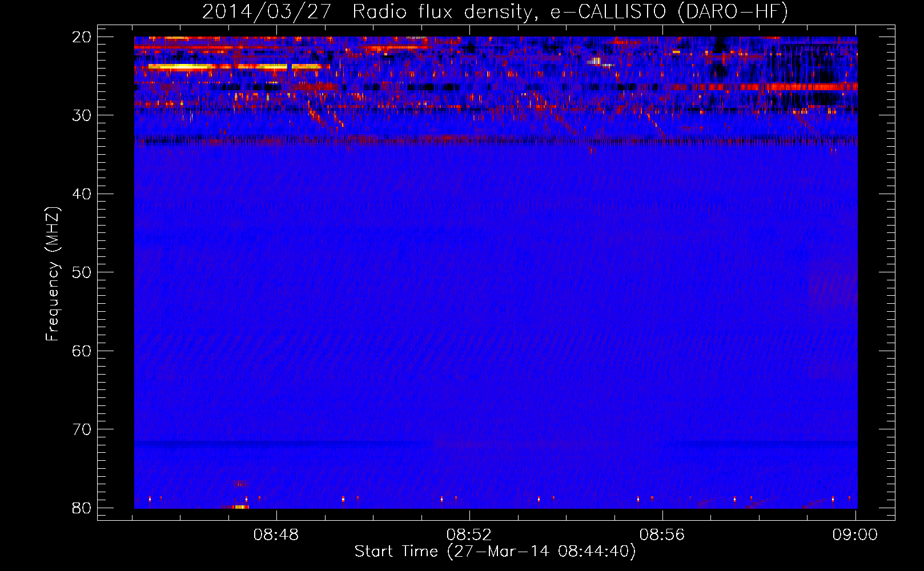The image size is (924, 571).
Task: Click the frequency tick label '20'
Action: point(82,37)
